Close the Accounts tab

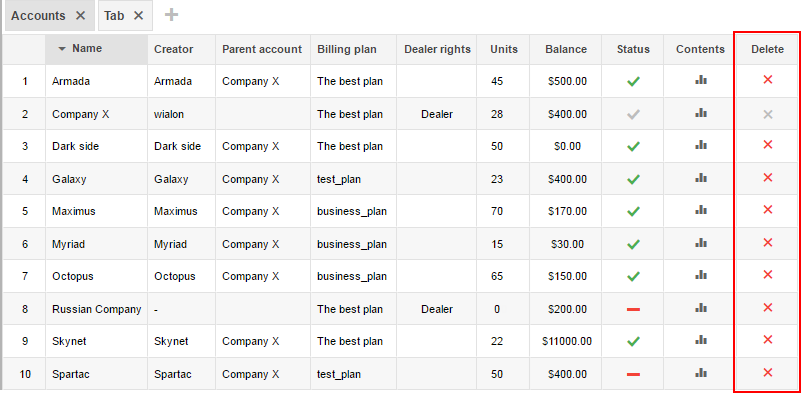coord(80,16)
